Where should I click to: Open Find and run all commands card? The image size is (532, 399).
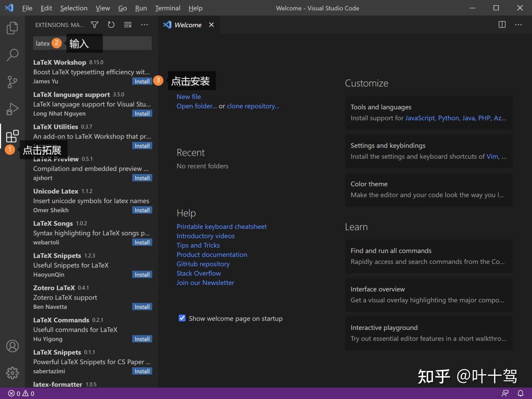click(429, 256)
